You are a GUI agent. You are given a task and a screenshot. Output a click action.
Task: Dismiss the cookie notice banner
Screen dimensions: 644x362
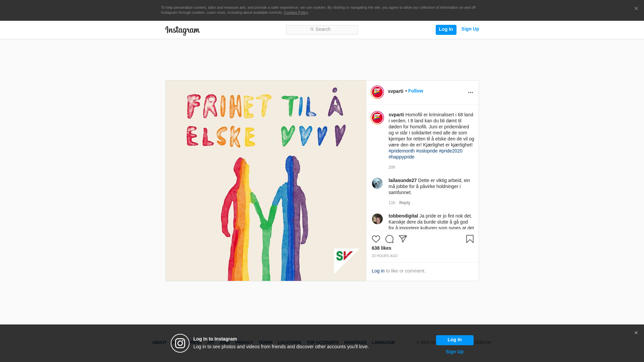[636, 9]
